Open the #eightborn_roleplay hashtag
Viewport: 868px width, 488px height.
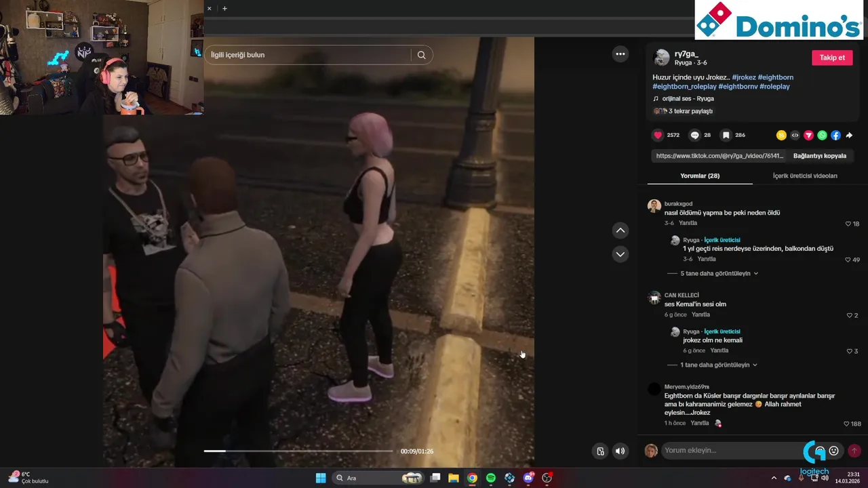pyautogui.click(x=684, y=87)
